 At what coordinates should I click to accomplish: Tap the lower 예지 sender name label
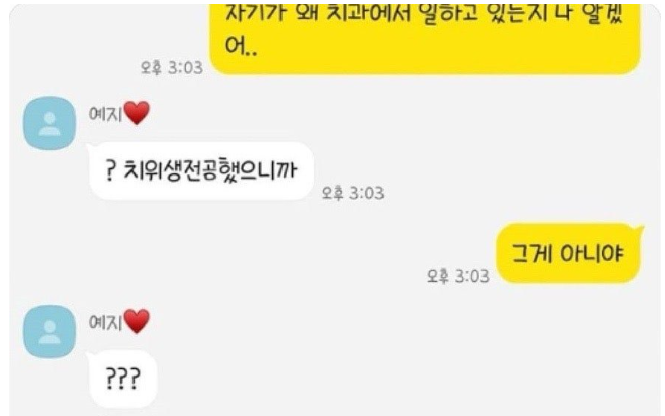click(105, 322)
